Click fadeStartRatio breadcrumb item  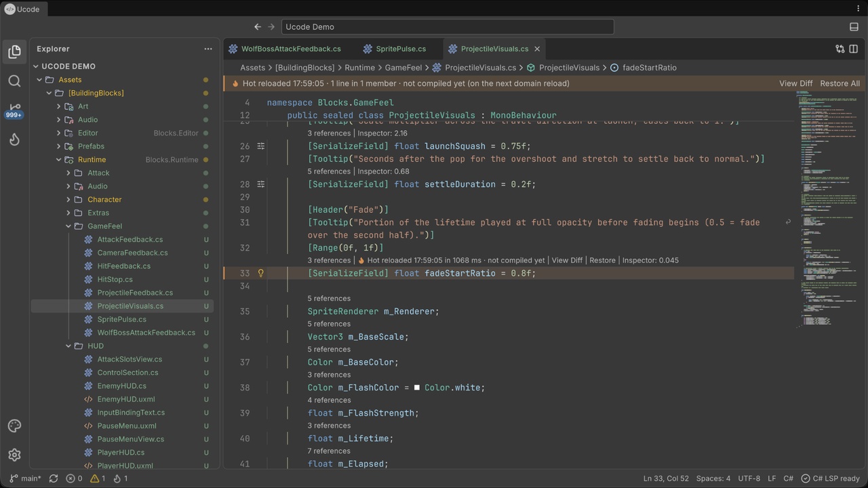point(649,68)
